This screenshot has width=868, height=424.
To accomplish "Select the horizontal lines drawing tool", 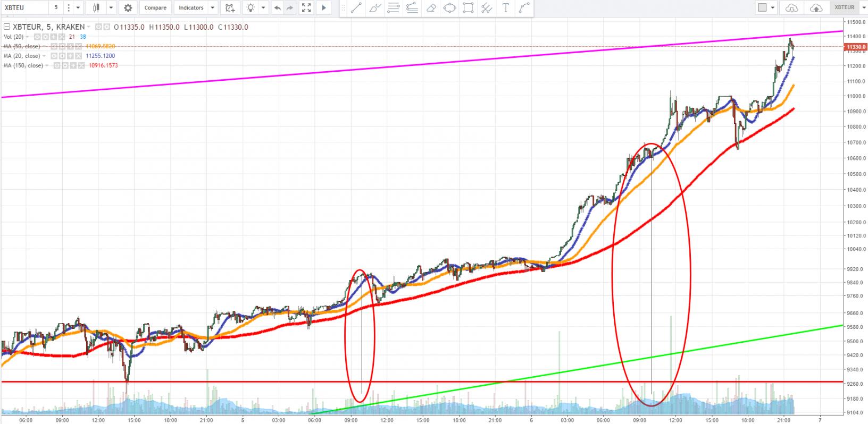I will [x=394, y=7].
